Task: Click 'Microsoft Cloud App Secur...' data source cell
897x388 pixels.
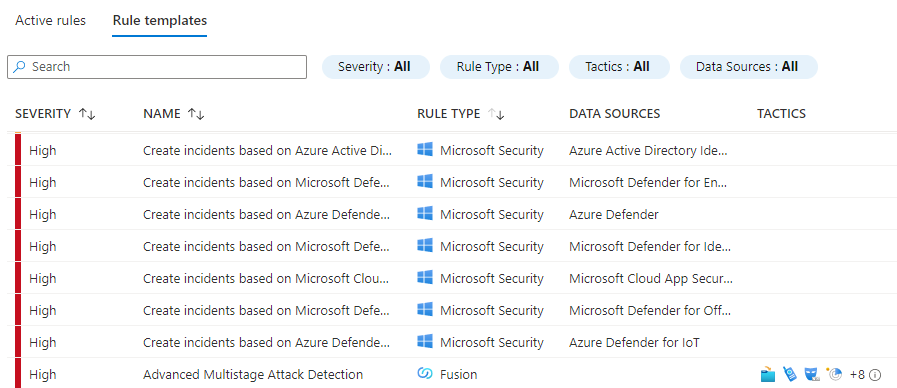Action: [651, 279]
